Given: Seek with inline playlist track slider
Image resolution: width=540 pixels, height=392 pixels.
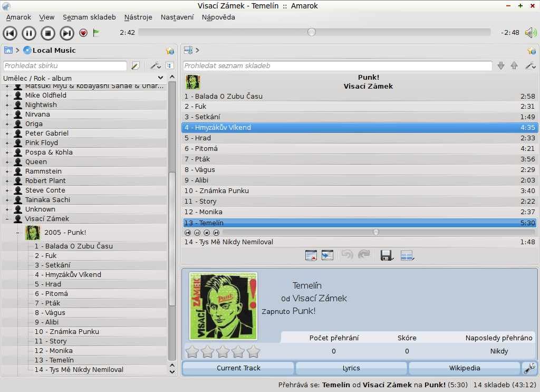Looking at the screenshot, I should 379,233.
